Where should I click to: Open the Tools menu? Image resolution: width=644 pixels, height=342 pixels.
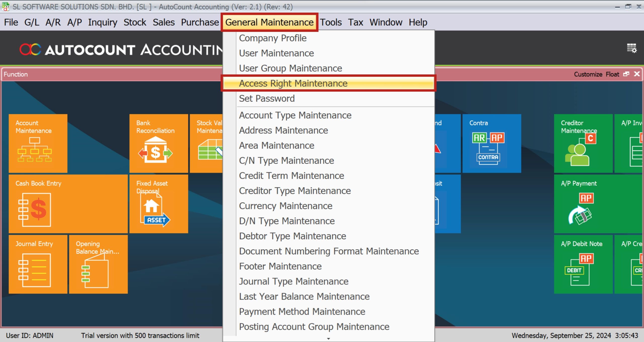pyautogui.click(x=331, y=22)
